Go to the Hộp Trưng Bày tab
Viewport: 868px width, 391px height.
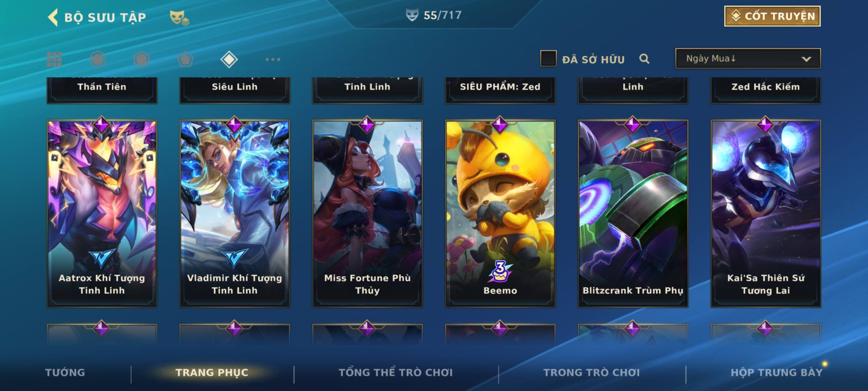pos(776,373)
